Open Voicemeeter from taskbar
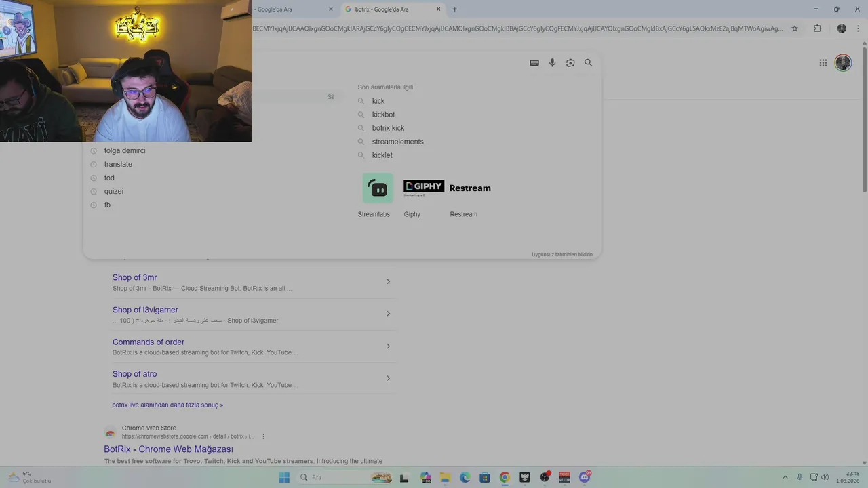Screen dimensions: 868x488 [x=564, y=477]
